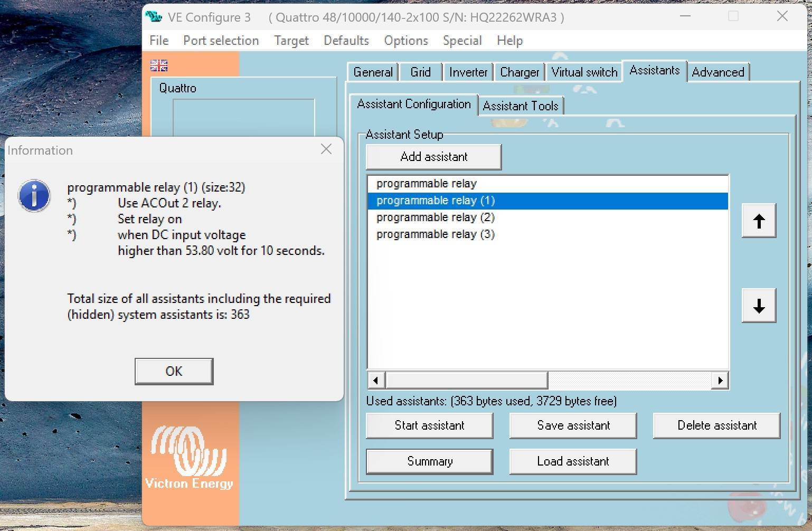
Task: Open the Special menu
Action: (x=462, y=41)
